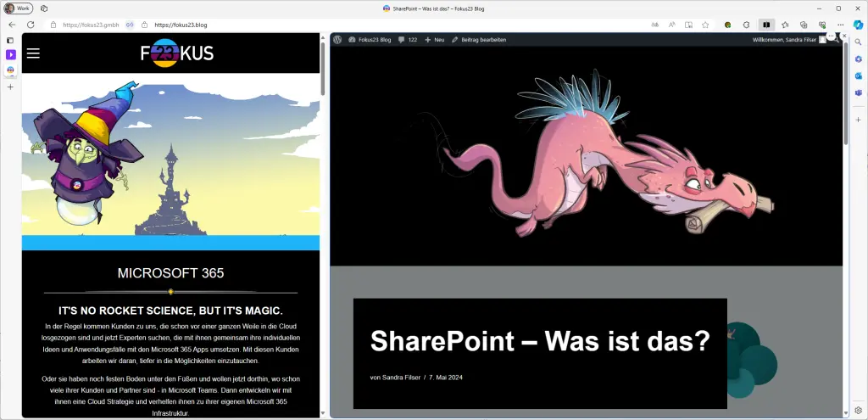The width and height of the screenshot is (868, 420).
Task: Open the cookie extension icon in toolbar
Action: 728,25
